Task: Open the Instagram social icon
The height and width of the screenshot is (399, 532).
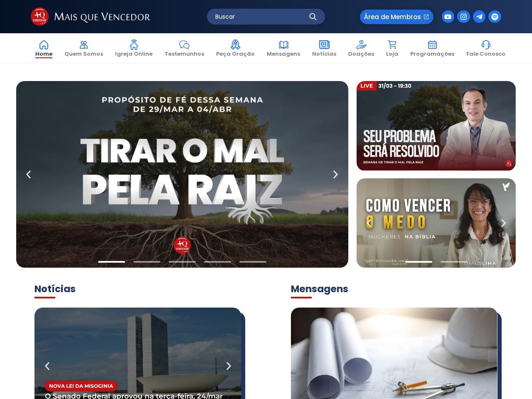Action: pos(463,17)
